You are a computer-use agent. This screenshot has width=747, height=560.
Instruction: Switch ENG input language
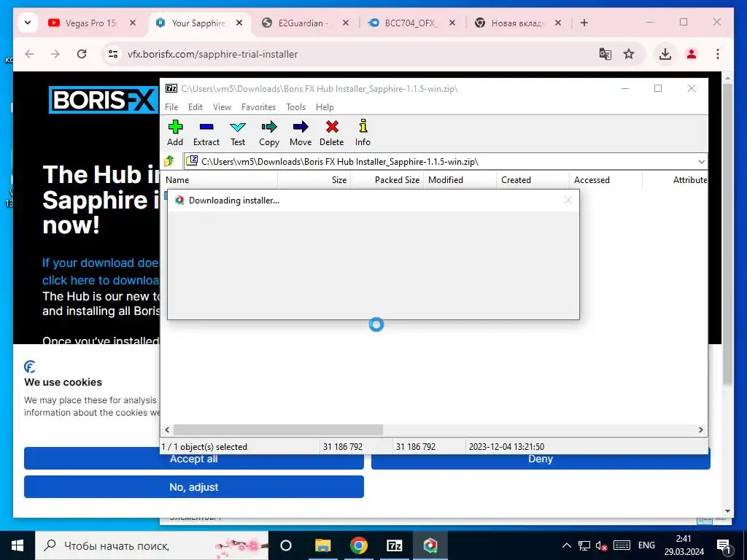coord(646,545)
